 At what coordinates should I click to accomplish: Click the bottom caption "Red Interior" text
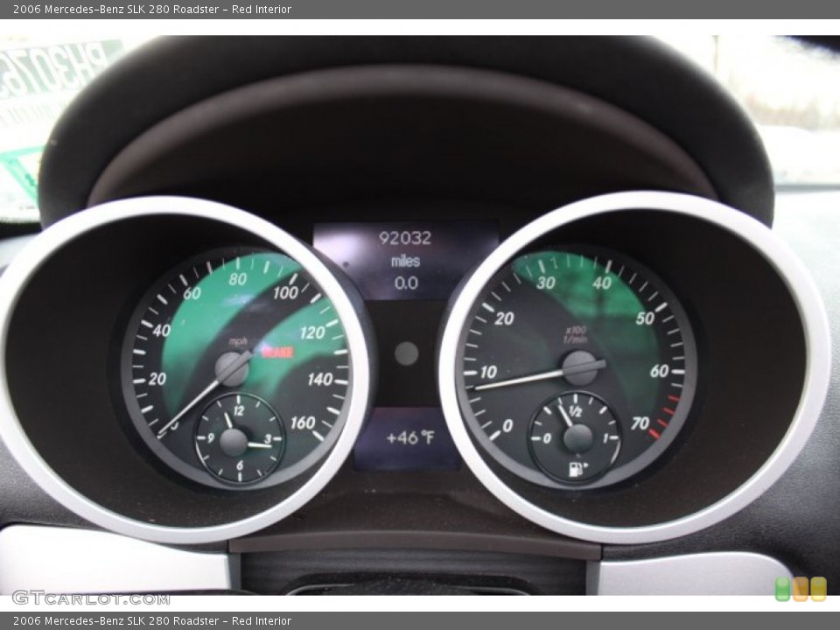click(262, 621)
